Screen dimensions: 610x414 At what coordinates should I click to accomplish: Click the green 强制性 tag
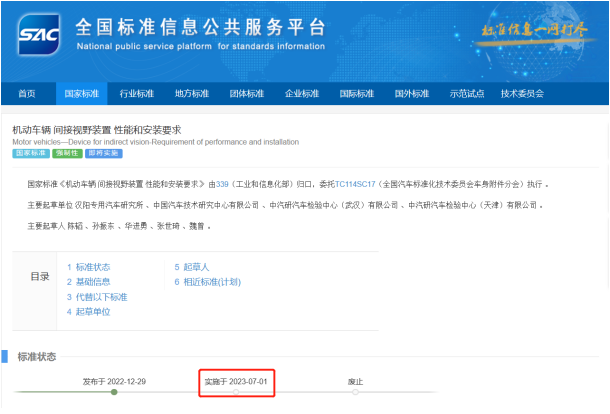point(67,153)
